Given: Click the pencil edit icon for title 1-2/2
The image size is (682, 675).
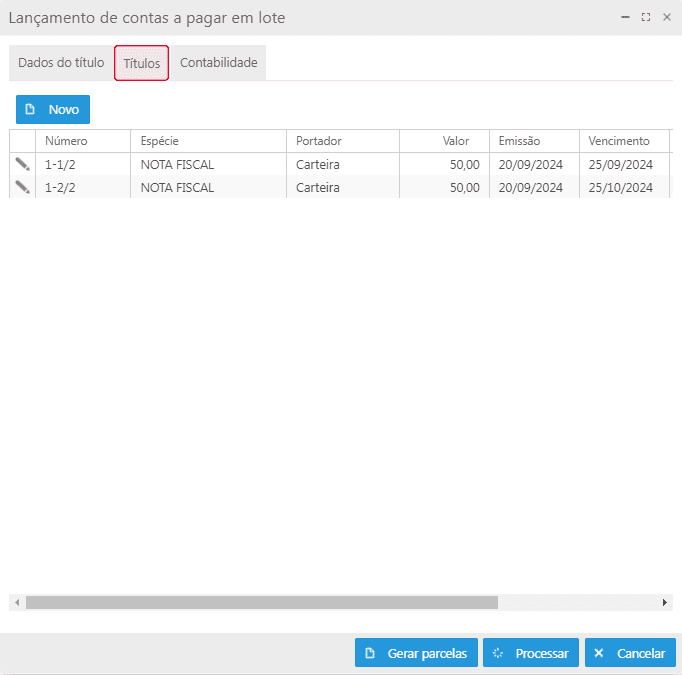Looking at the screenshot, I should pyautogui.click(x=22, y=187).
